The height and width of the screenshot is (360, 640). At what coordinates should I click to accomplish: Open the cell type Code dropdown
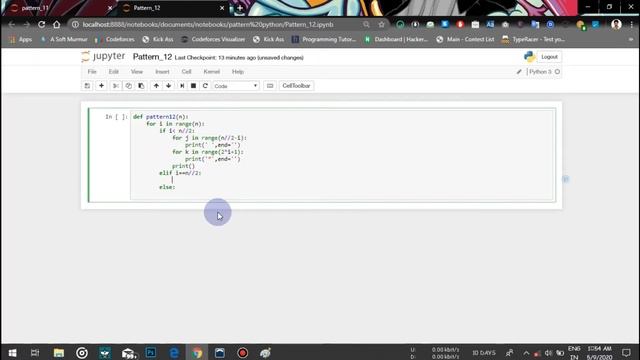click(236, 86)
